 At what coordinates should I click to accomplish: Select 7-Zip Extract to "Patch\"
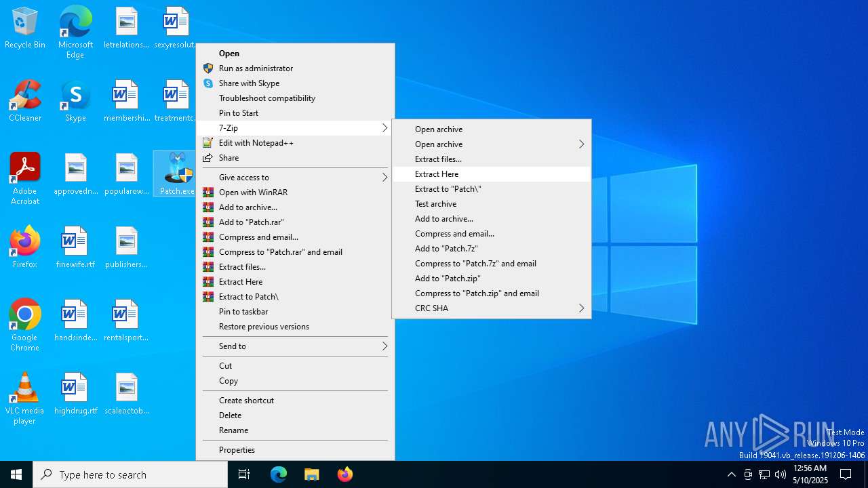[x=492, y=189]
